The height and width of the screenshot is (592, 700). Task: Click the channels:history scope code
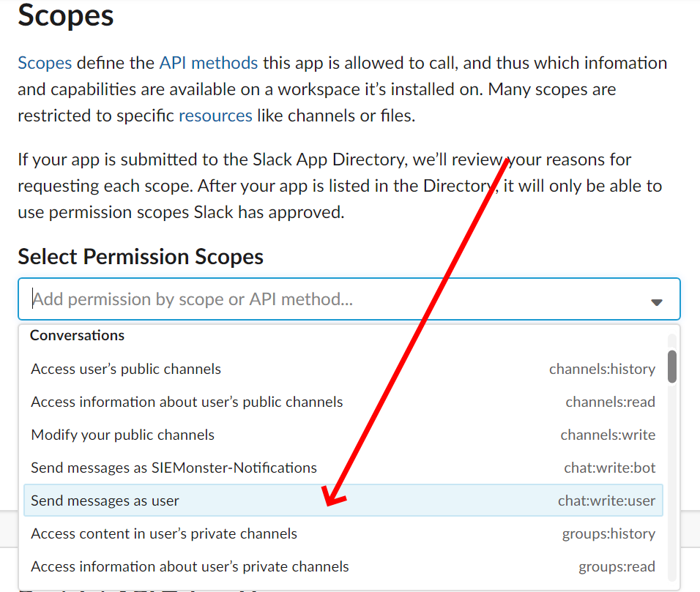[x=602, y=369]
